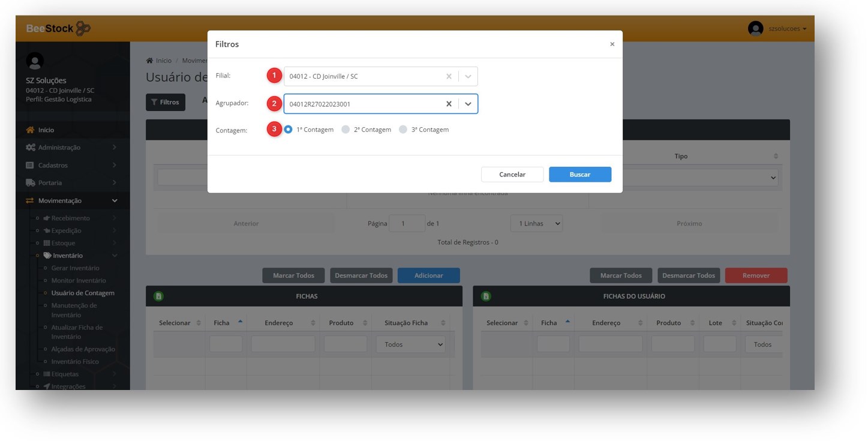
Task: Open the Filial dropdown arrow
Action: (468, 77)
